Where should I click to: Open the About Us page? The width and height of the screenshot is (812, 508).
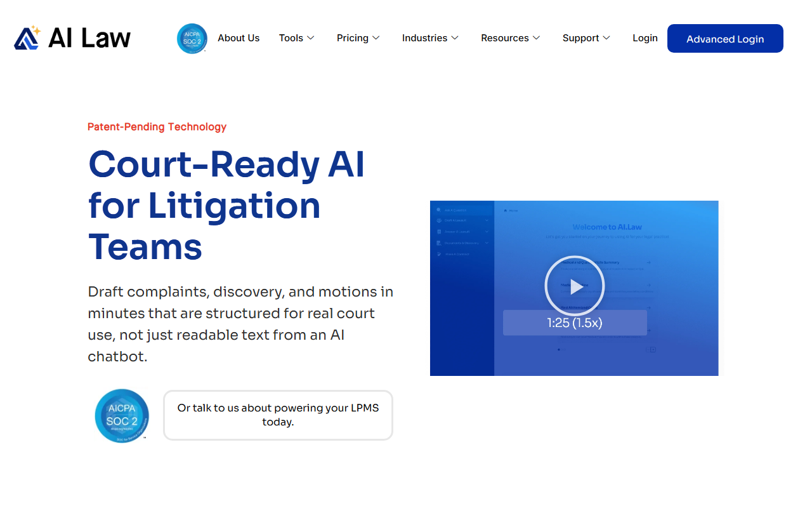tap(239, 38)
